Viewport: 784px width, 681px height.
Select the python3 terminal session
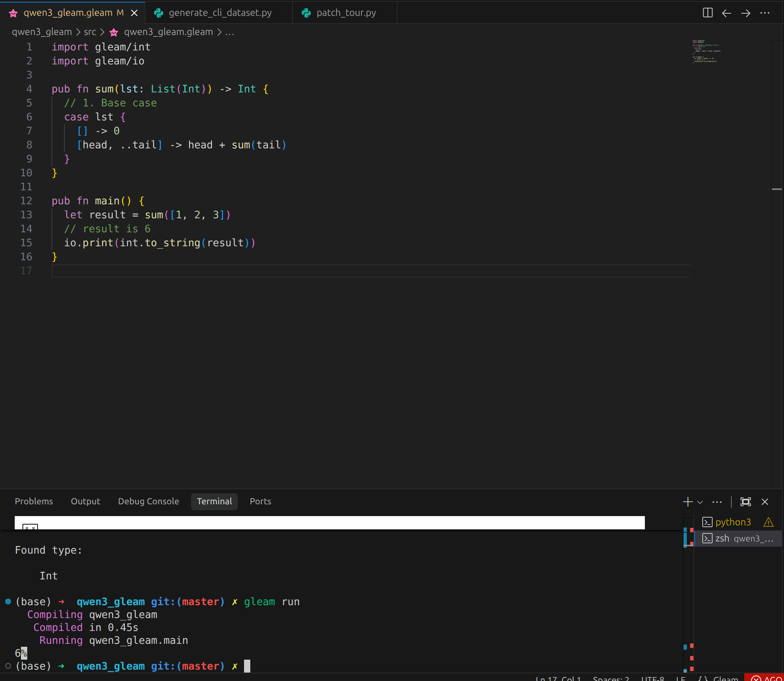(732, 522)
